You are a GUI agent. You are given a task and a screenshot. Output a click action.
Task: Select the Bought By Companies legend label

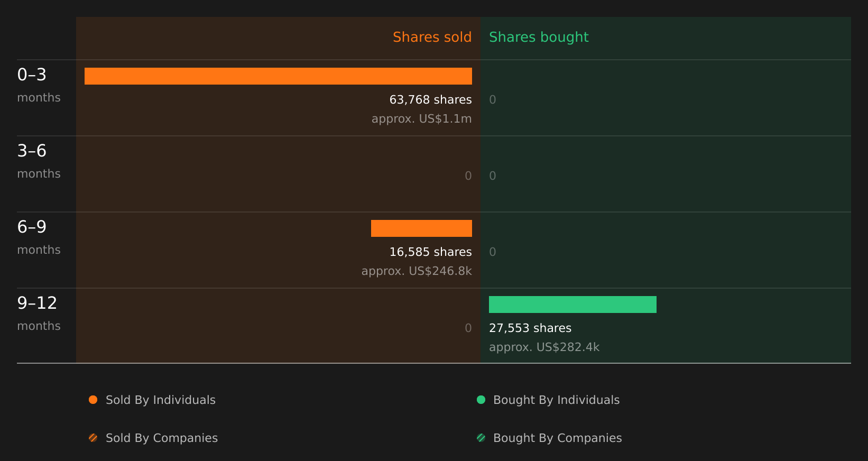(x=558, y=438)
